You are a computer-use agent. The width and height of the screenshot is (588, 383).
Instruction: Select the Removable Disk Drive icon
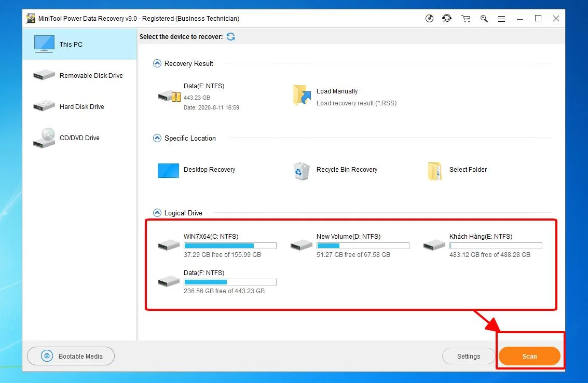44,75
